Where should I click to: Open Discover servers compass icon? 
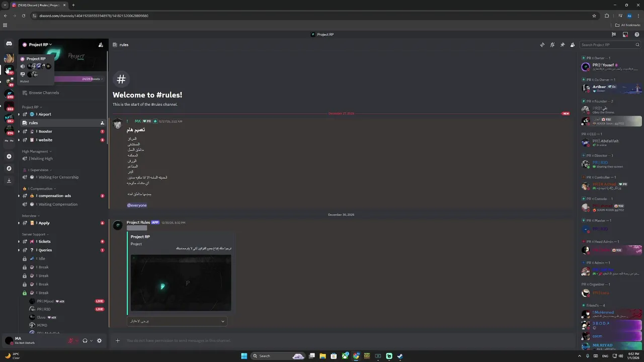click(9, 168)
